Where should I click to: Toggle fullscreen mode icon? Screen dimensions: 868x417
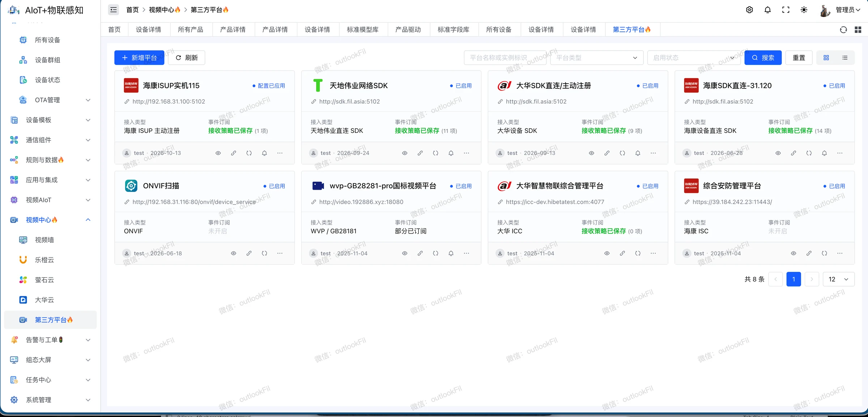point(786,10)
